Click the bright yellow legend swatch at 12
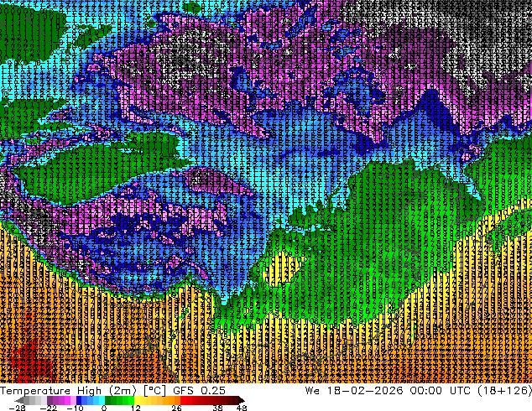 click(137, 400)
